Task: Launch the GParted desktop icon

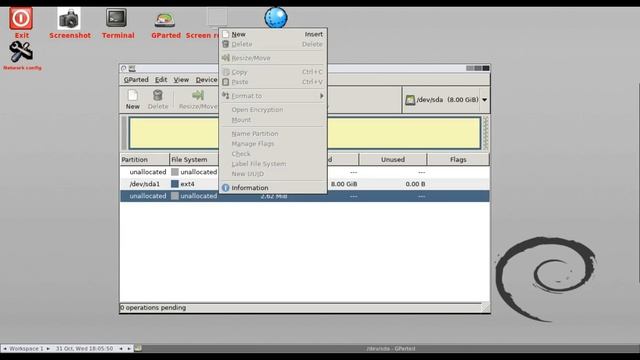Action: coord(165,20)
